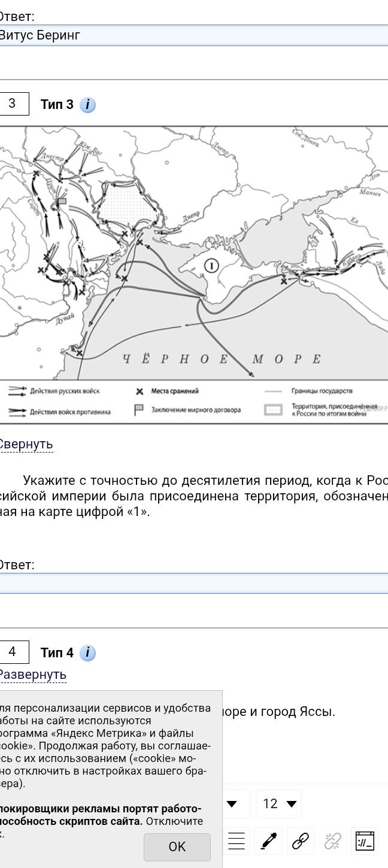Click the remove link broken-chain icon

[332, 841]
